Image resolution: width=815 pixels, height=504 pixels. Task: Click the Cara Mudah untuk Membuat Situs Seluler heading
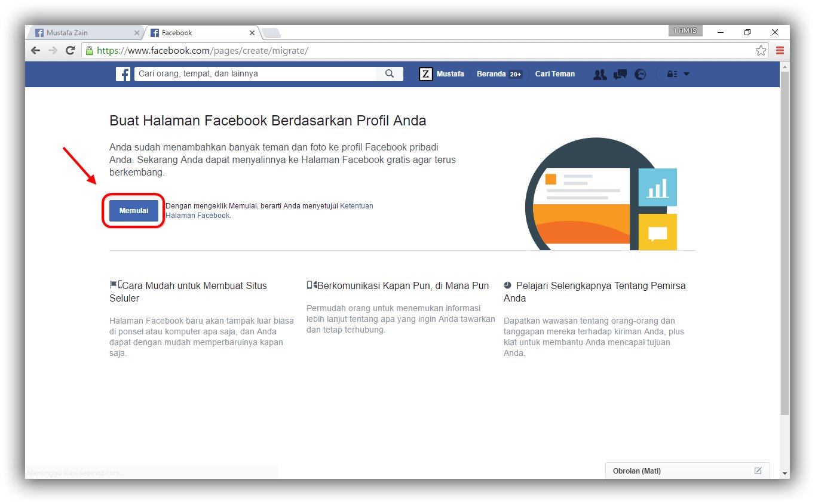188,292
